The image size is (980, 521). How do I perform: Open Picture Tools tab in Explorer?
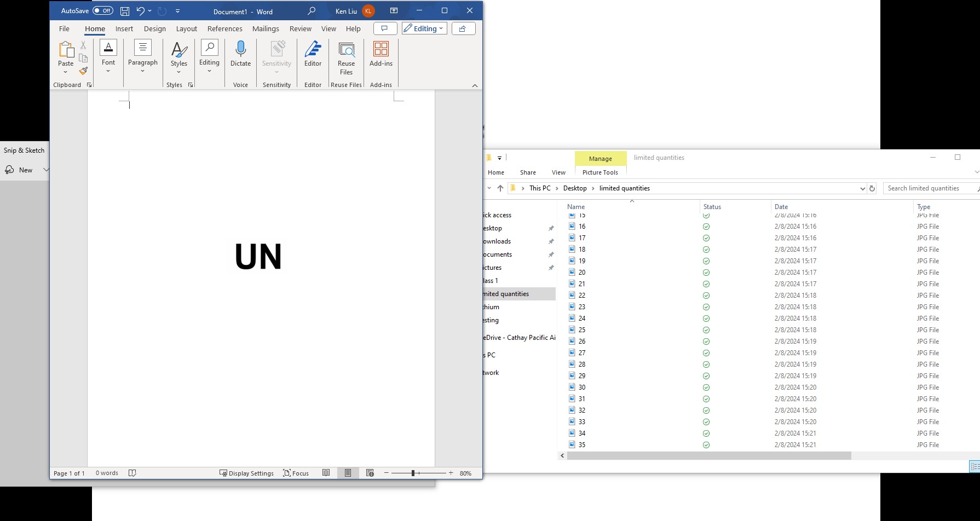pyautogui.click(x=600, y=172)
